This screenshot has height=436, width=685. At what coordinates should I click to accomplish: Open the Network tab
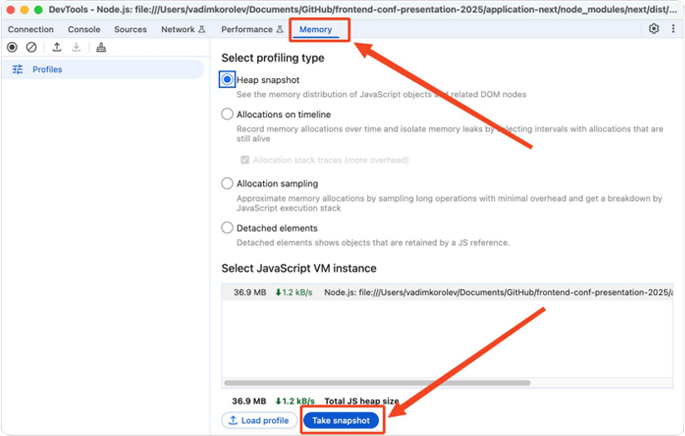[183, 29]
